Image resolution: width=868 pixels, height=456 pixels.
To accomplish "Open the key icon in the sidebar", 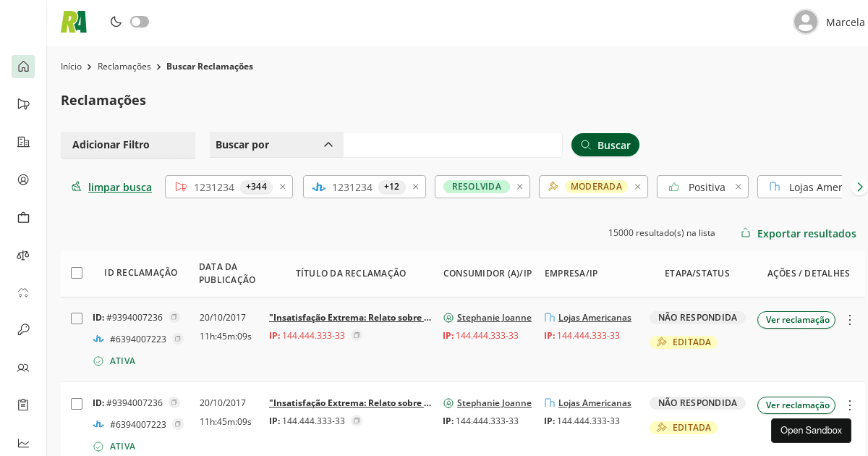I will [23, 330].
